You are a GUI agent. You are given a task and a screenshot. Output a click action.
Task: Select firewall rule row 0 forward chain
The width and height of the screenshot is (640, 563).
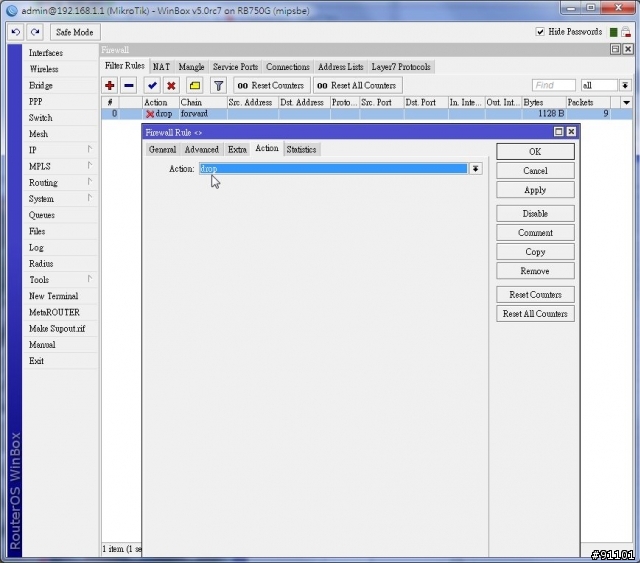tap(367, 114)
